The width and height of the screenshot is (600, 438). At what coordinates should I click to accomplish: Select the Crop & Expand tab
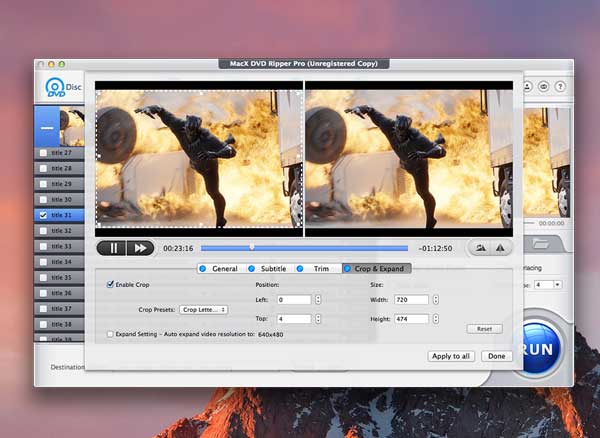(377, 269)
